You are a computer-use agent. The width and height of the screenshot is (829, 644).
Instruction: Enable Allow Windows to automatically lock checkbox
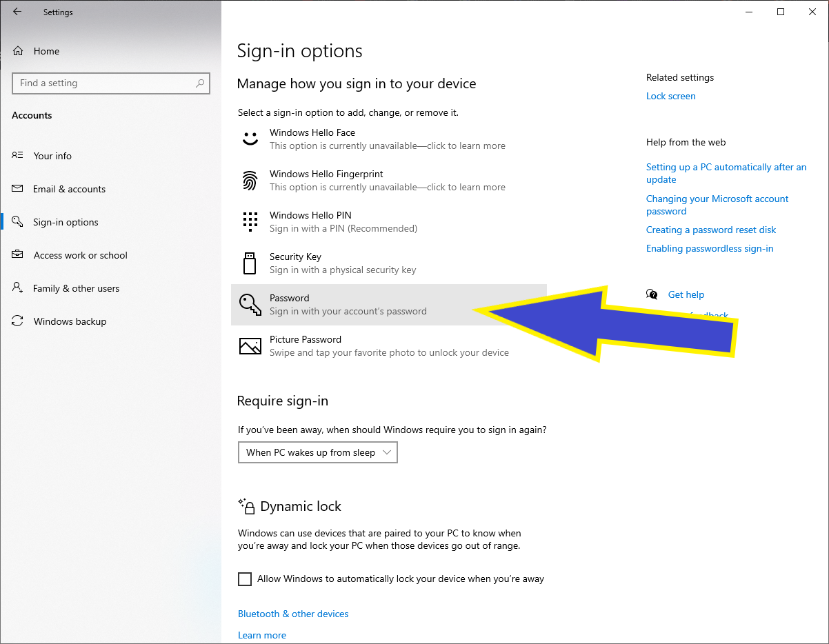point(245,579)
